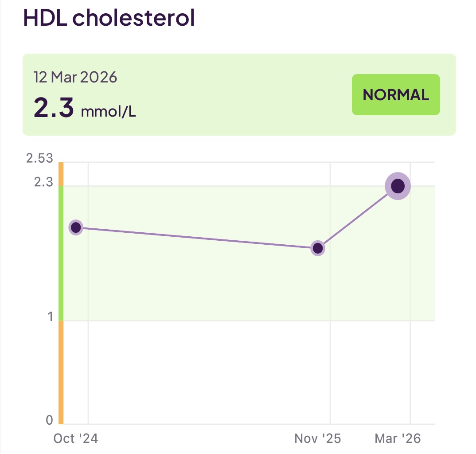Click the highlighted latest reading marker

(x=398, y=186)
